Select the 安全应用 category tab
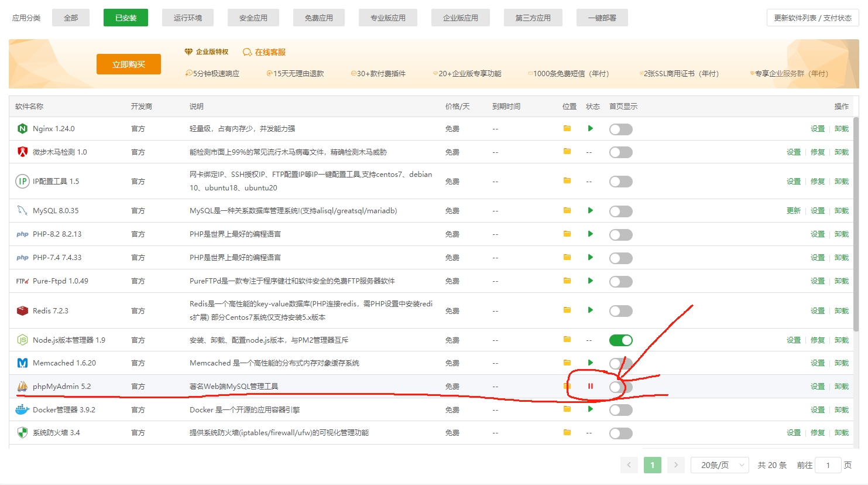868x485 pixels. (253, 18)
